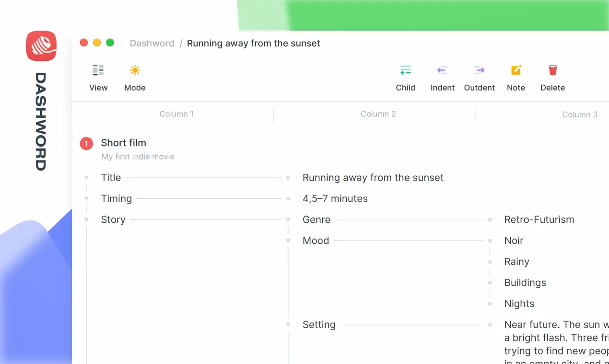Edit the note 'My first indie movie'
Viewport: 609px width, 364px height.
pos(138,157)
